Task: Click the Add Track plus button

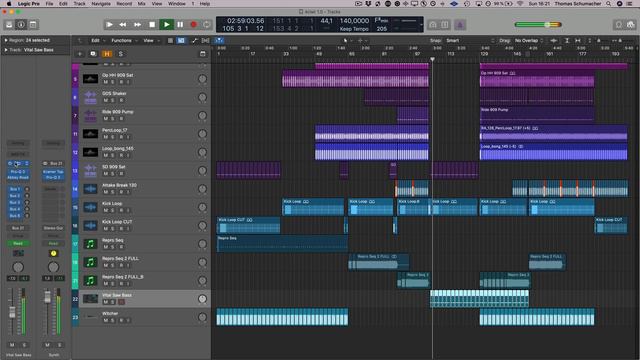Action: pos(80,54)
